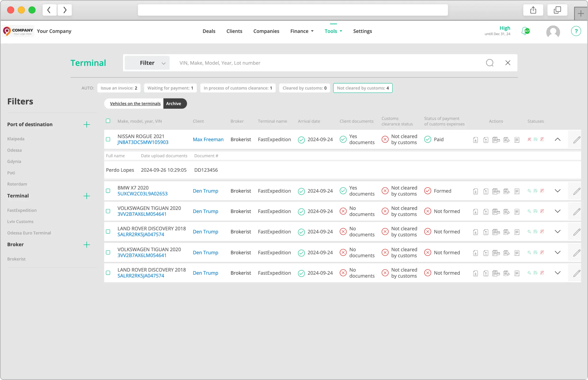Expand Terminal filter plus
Screen dimensions: 588x380
point(87,196)
